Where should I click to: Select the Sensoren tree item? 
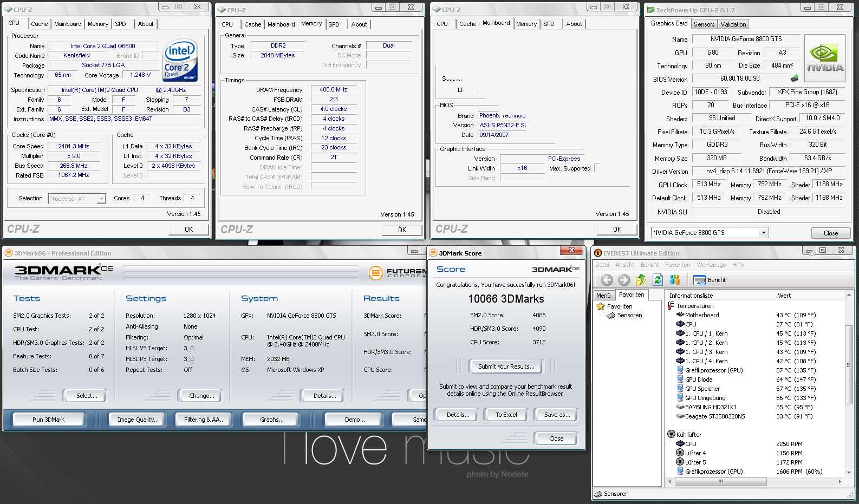[x=624, y=315]
